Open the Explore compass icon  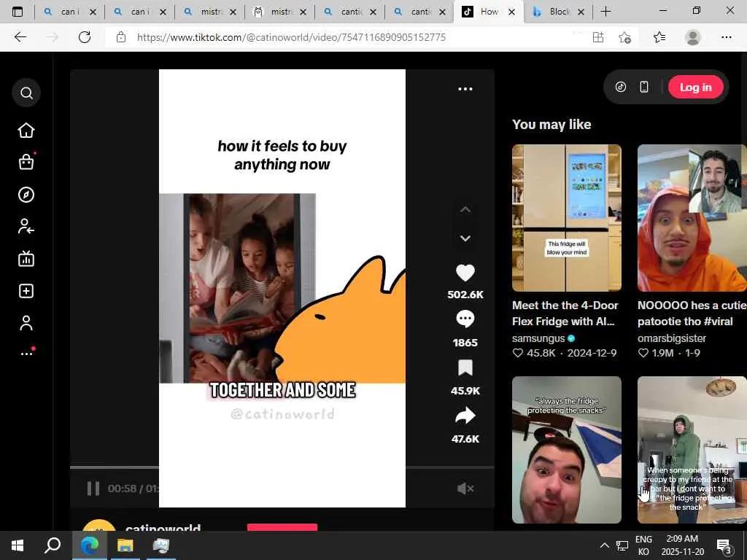coord(26,195)
